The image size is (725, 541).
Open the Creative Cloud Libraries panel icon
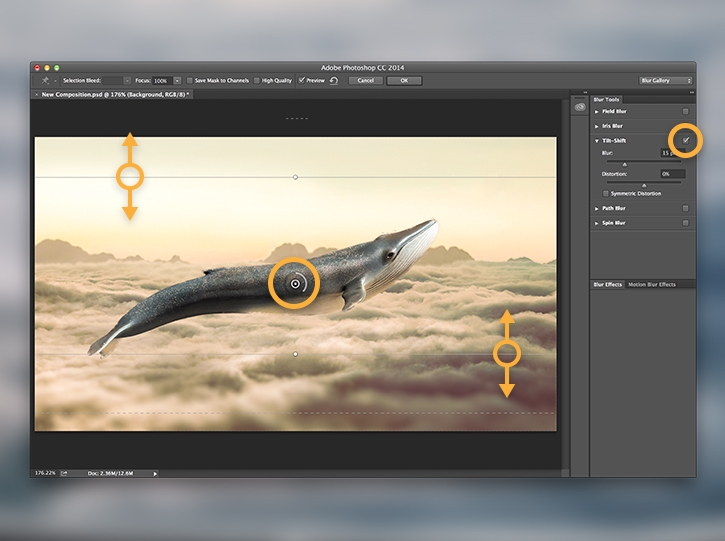(580, 107)
